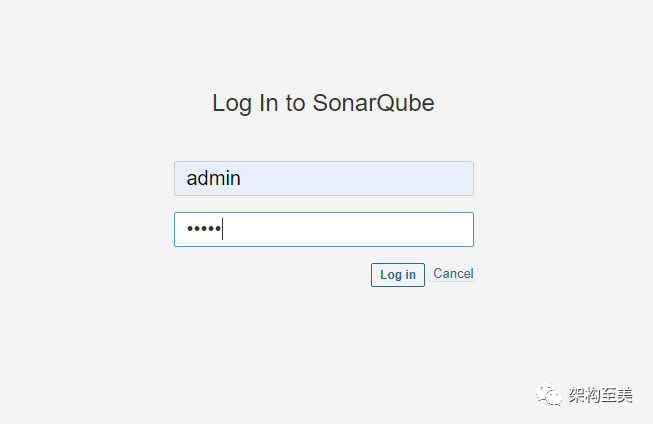This screenshot has height=424, width=653.
Task: Submit credentials with the Log in button
Action: click(x=398, y=275)
